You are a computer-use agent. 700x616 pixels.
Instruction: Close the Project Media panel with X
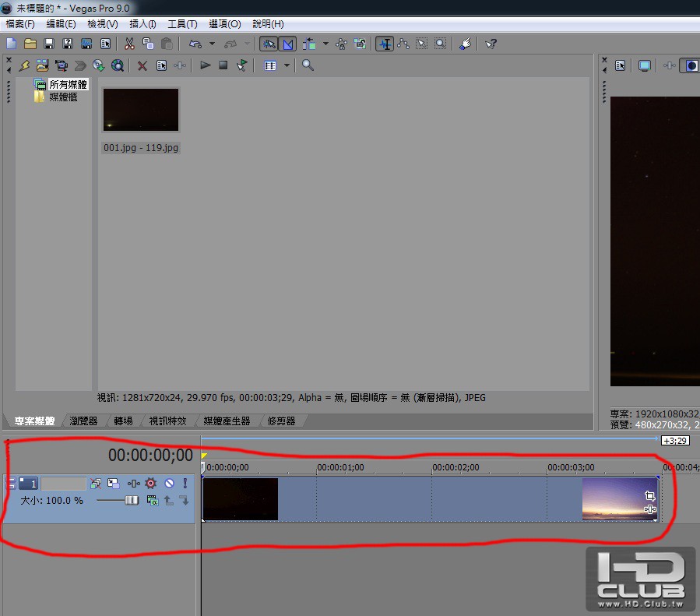click(9, 59)
